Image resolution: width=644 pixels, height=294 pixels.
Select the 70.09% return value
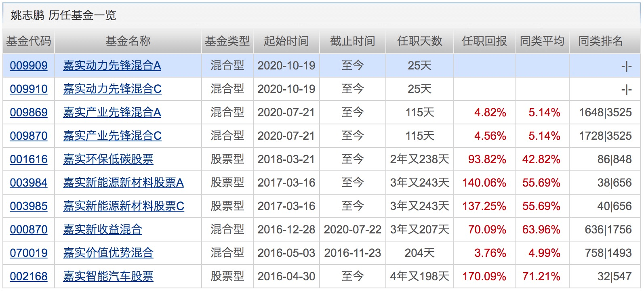pyautogui.click(x=487, y=229)
